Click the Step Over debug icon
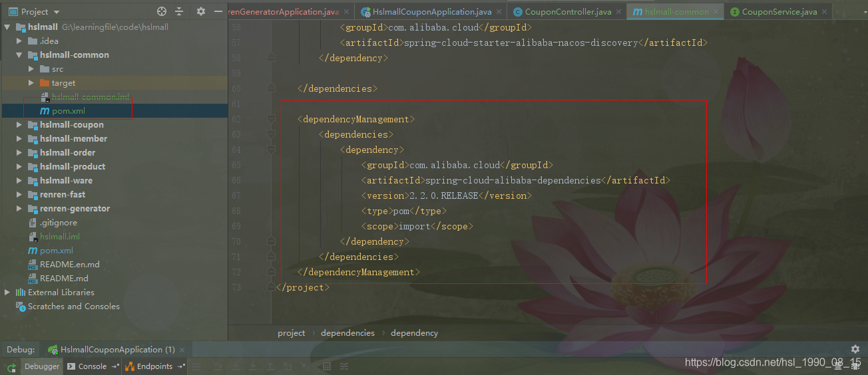The width and height of the screenshot is (868, 375). [218, 366]
